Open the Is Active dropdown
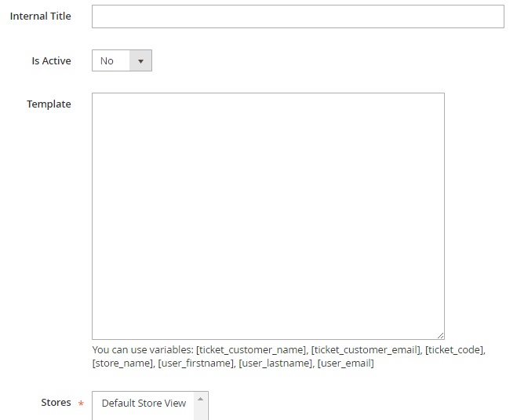Viewport: 517px width, 420px height. point(122,60)
